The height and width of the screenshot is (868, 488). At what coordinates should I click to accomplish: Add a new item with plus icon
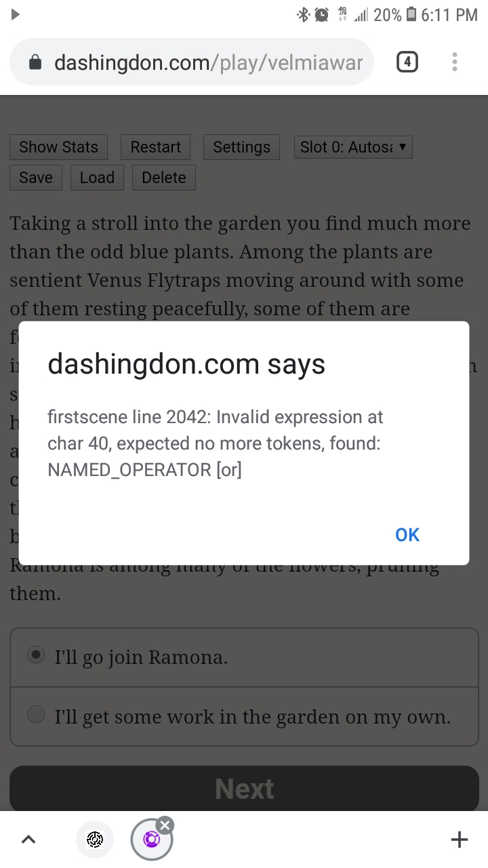coord(459,840)
